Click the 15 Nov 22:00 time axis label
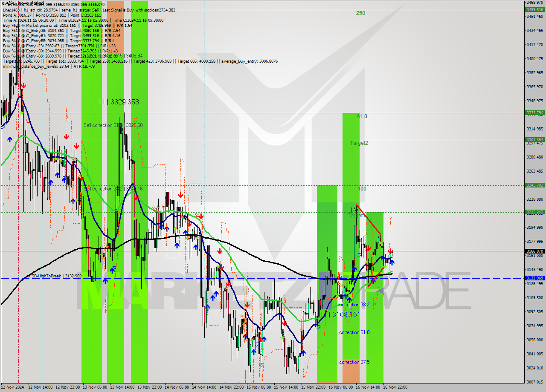Screen dimensions: 546x392 point(313,387)
